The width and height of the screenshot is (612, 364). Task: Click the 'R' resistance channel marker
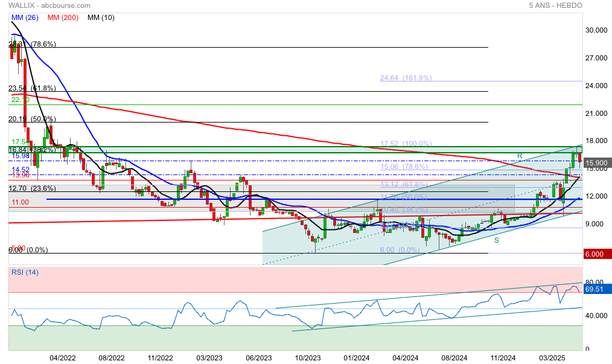(x=520, y=156)
